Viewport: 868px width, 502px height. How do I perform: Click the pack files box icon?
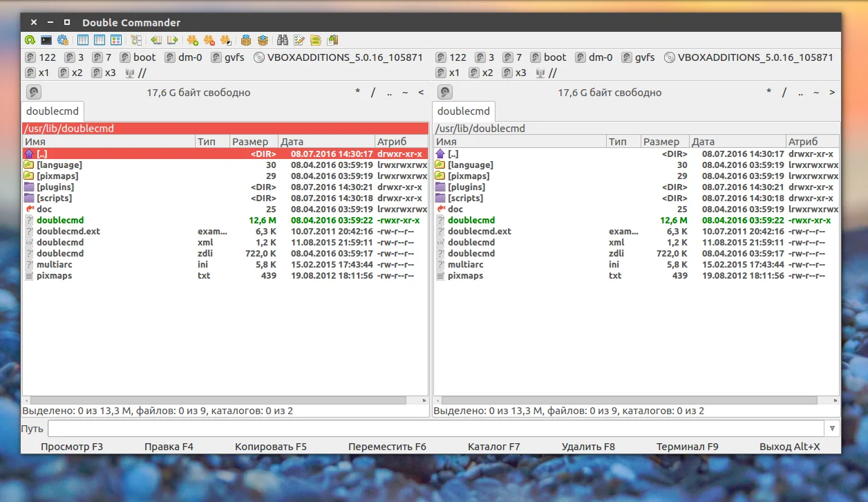pos(246,40)
